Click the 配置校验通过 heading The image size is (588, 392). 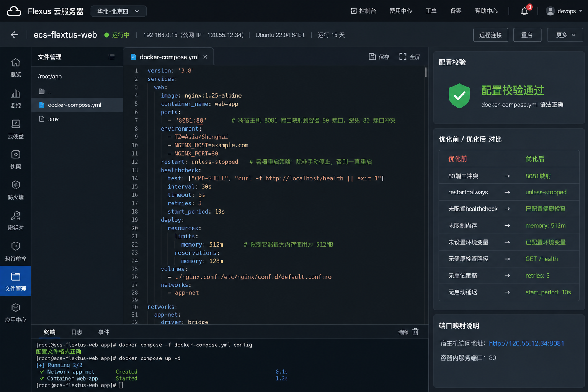tap(513, 90)
